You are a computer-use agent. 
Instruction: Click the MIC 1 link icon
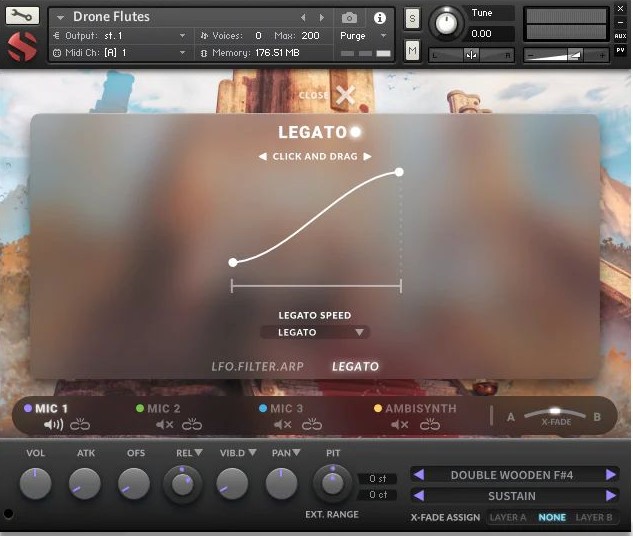[x=80, y=424]
